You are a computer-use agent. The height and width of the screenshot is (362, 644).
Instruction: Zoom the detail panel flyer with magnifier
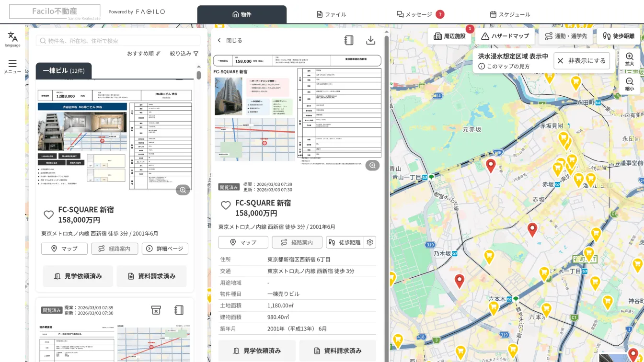click(x=372, y=165)
